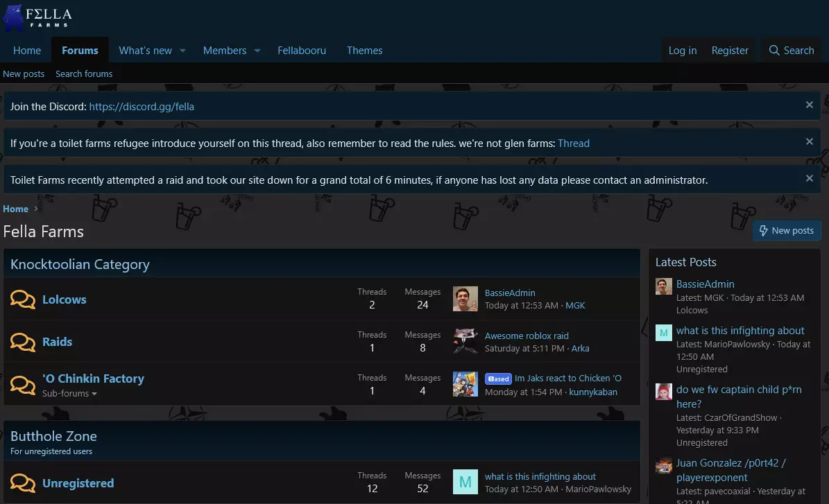Click the Home breadcrumb
Screen dimensions: 829x504
point(16,209)
